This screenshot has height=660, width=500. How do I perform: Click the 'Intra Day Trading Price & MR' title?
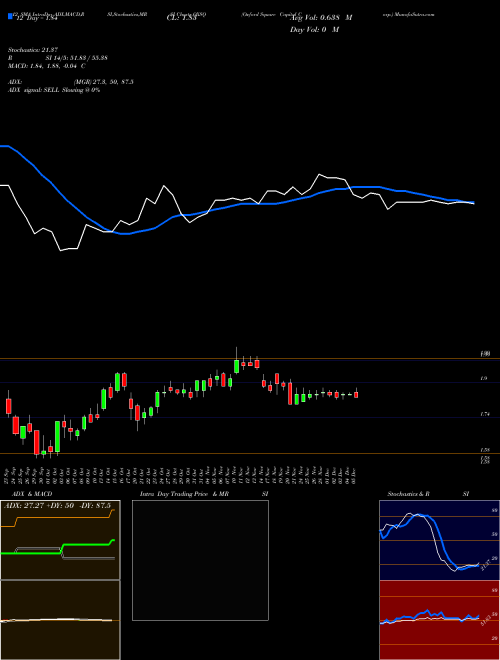click(x=184, y=494)
